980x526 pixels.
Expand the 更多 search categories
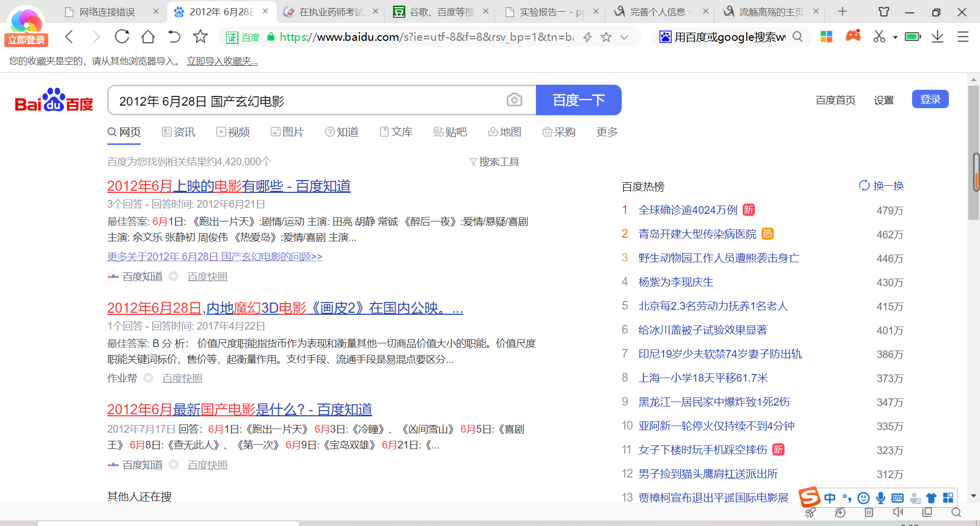pyautogui.click(x=607, y=132)
